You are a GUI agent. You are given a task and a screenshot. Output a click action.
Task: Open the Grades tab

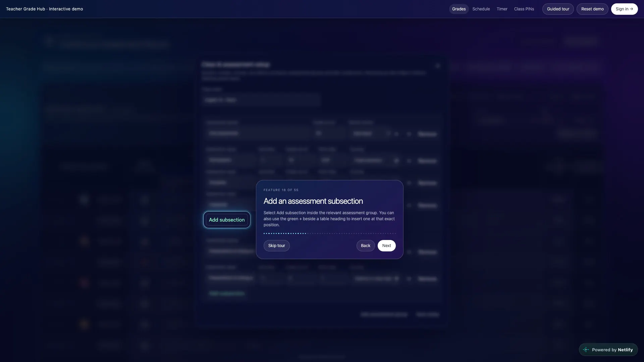459,9
